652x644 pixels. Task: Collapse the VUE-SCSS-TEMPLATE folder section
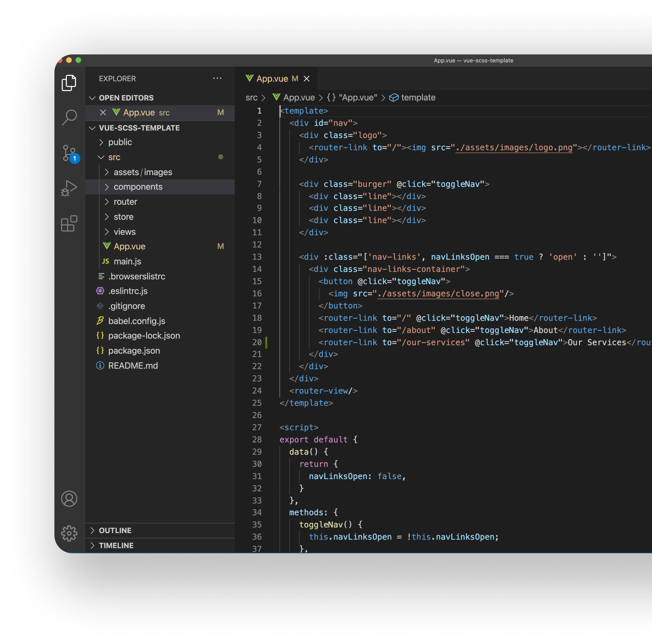(x=160, y=128)
